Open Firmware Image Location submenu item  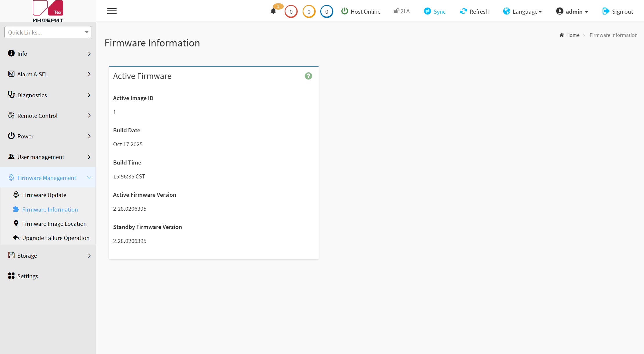point(48,224)
